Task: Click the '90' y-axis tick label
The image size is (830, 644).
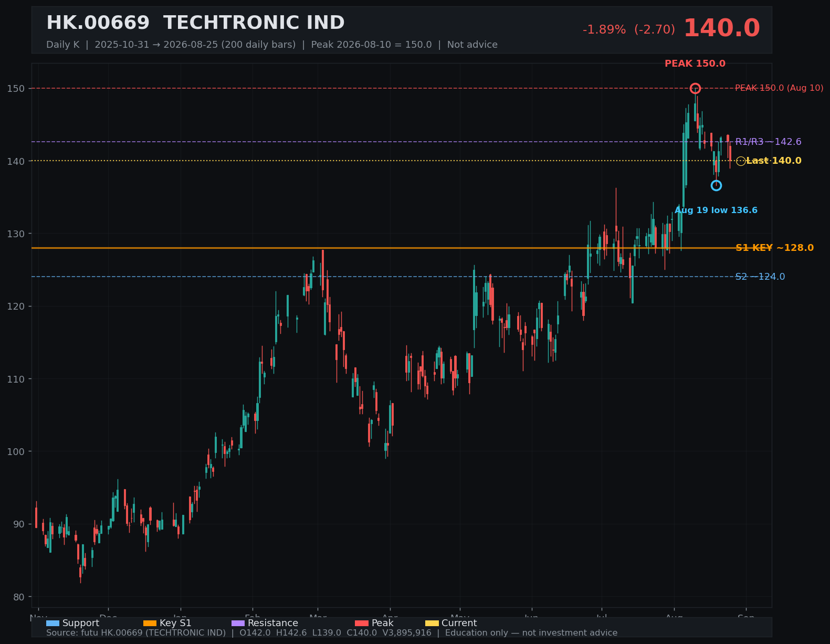Action: [x=18, y=524]
